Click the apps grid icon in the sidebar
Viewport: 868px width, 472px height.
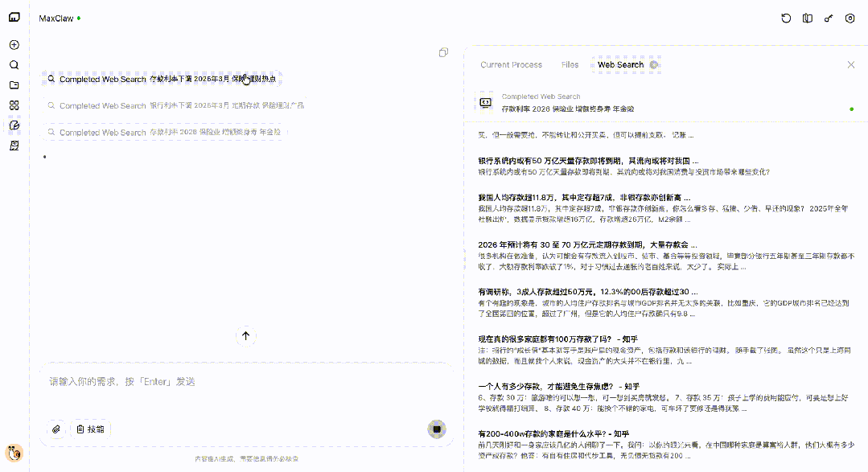click(12, 105)
